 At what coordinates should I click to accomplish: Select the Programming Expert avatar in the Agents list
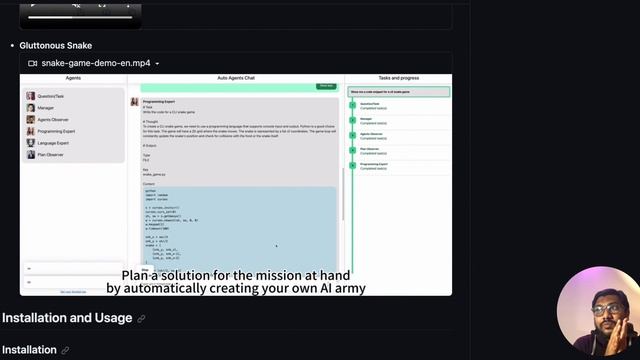pyautogui.click(x=31, y=131)
